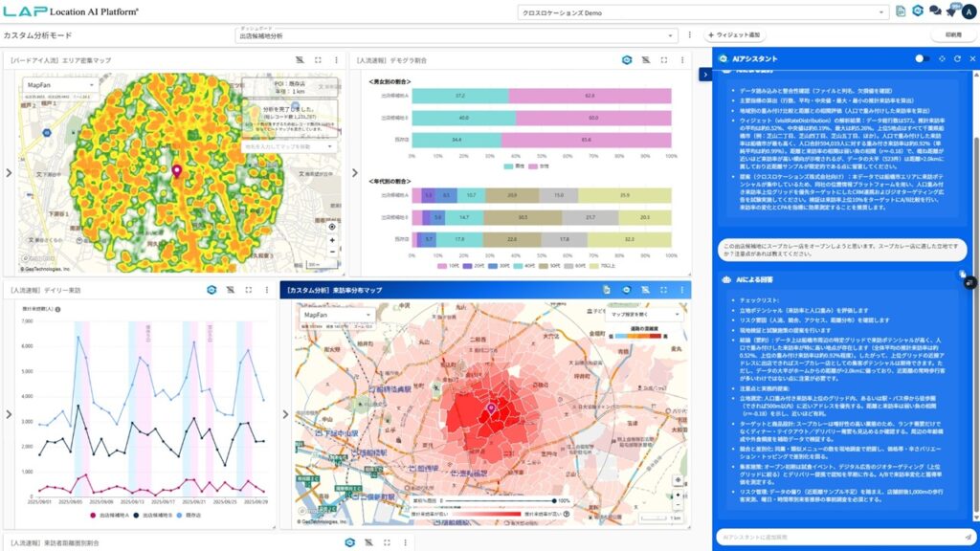Image resolution: width=980 pixels, height=551 pixels.
Task: Click the 印刷用 button
Action: coord(952,35)
